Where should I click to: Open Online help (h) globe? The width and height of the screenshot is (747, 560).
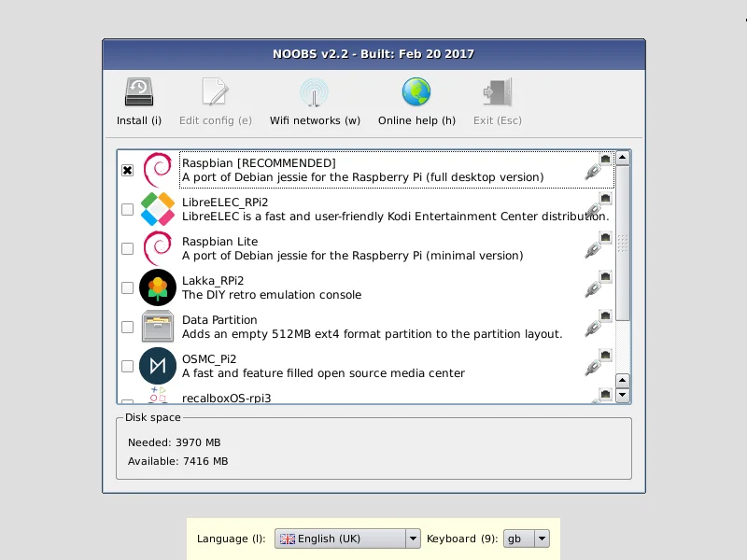click(416, 91)
